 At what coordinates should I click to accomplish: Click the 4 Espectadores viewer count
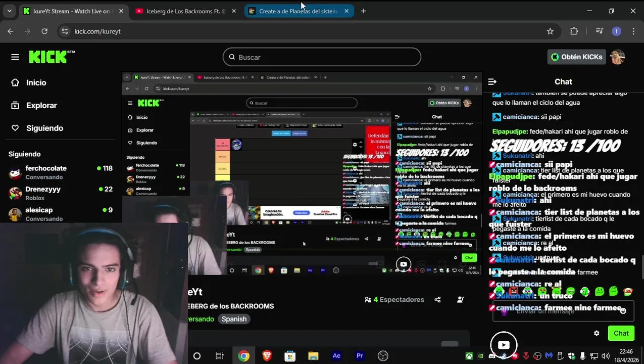pyautogui.click(x=394, y=300)
